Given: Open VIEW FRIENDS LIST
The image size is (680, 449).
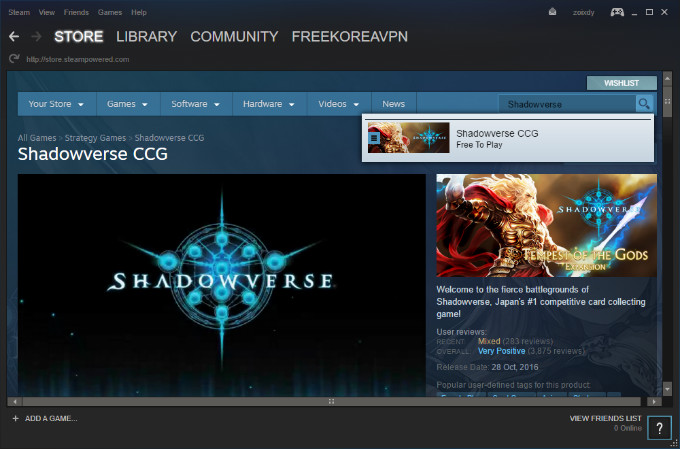Looking at the screenshot, I should [605, 418].
